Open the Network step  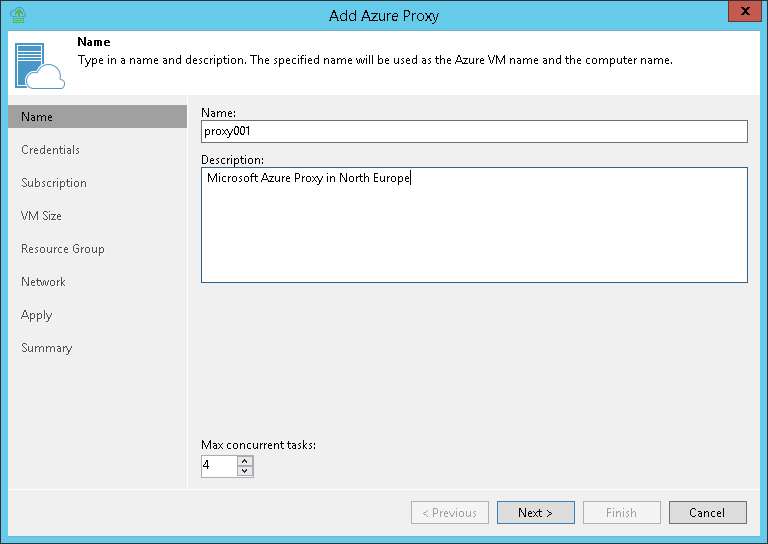click(x=43, y=282)
